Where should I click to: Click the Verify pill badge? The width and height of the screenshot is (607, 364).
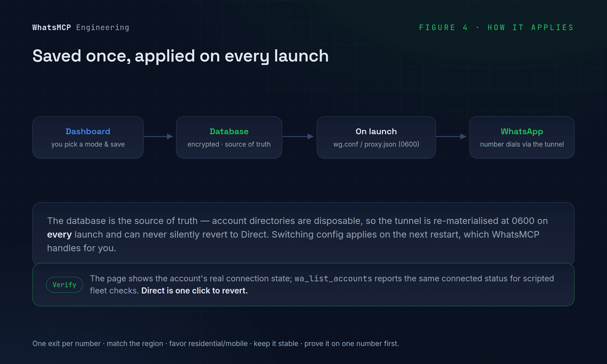[64, 285]
